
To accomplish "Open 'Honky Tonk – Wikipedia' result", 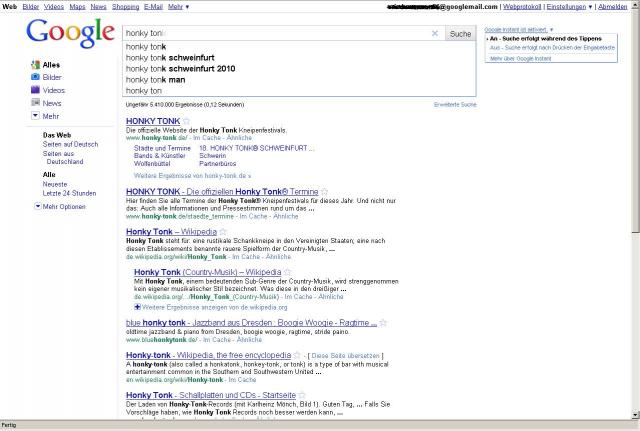I will 171,232.
